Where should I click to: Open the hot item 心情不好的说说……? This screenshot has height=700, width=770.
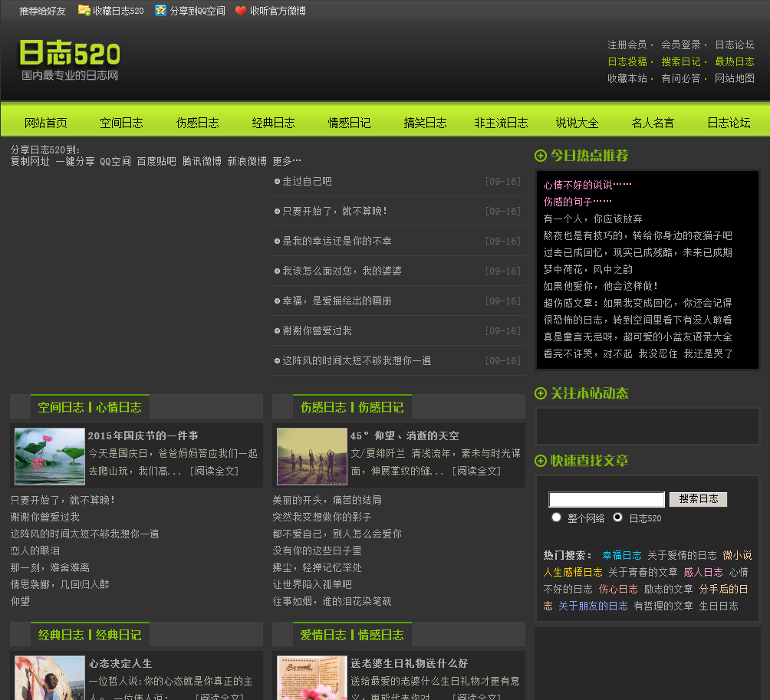click(x=587, y=185)
